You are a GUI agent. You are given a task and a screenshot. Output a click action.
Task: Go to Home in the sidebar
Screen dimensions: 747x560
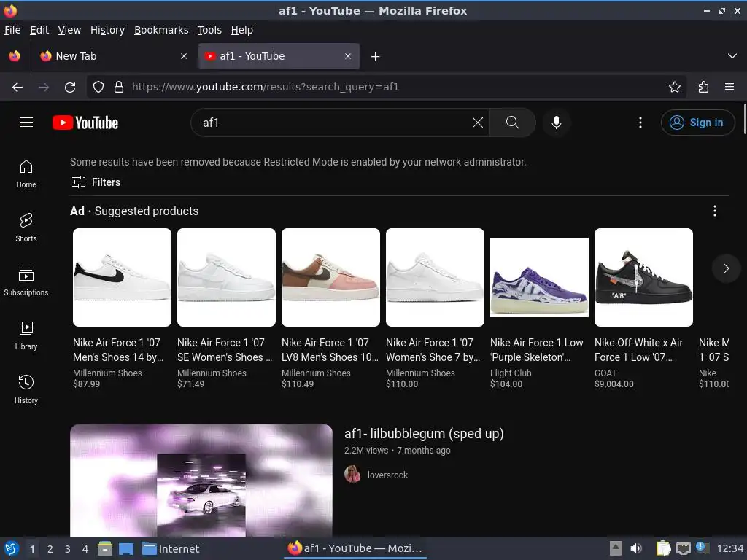[x=26, y=174]
